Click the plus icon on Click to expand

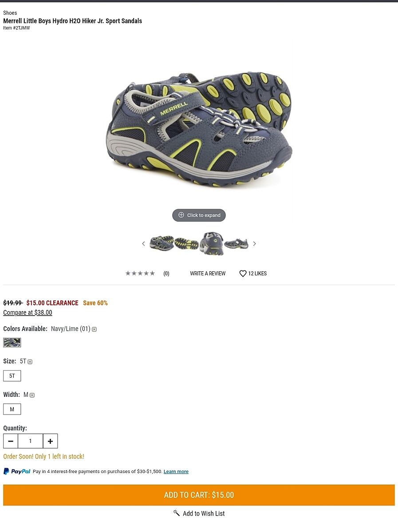coord(181,215)
